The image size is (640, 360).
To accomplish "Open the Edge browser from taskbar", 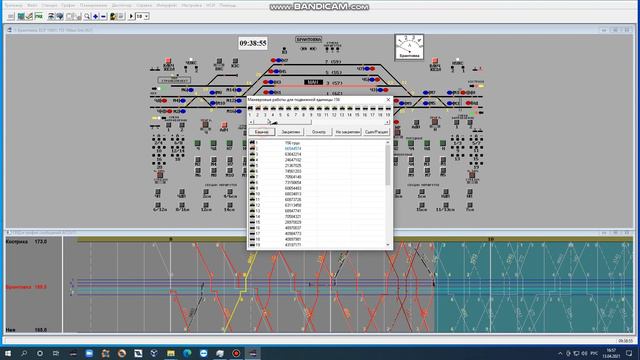I will [187, 353].
